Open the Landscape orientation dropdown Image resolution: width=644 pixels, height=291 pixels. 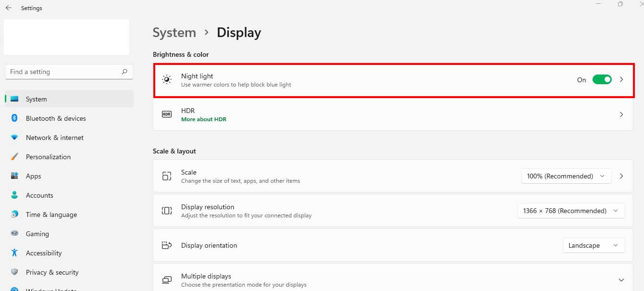tap(594, 245)
